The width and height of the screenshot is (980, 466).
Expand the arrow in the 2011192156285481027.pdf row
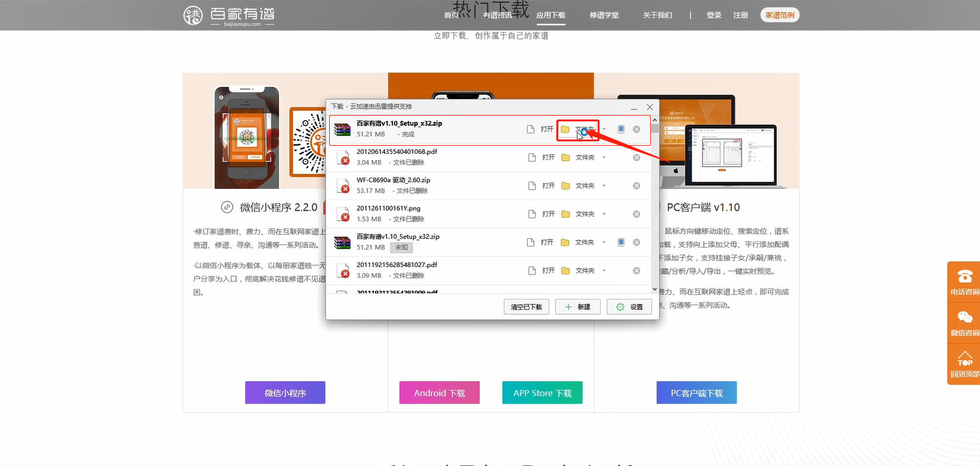pos(604,271)
